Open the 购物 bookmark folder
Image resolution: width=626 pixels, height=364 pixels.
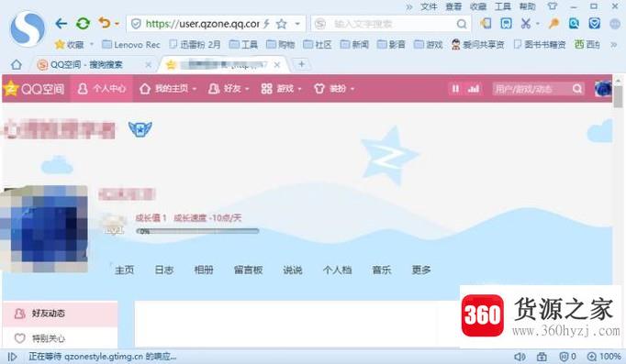coord(280,44)
